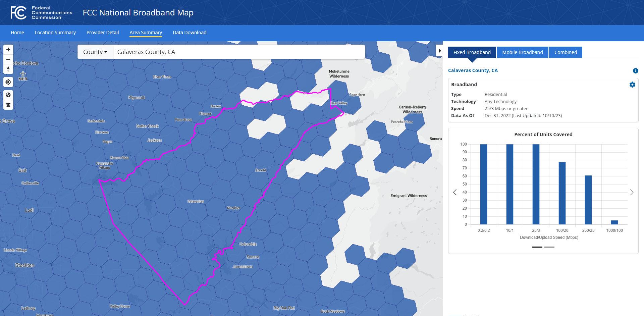
Task: Open broadband settings gear
Action: point(632,85)
